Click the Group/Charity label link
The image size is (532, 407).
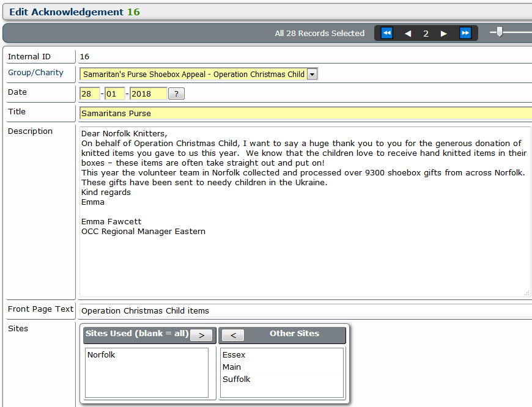click(x=35, y=73)
